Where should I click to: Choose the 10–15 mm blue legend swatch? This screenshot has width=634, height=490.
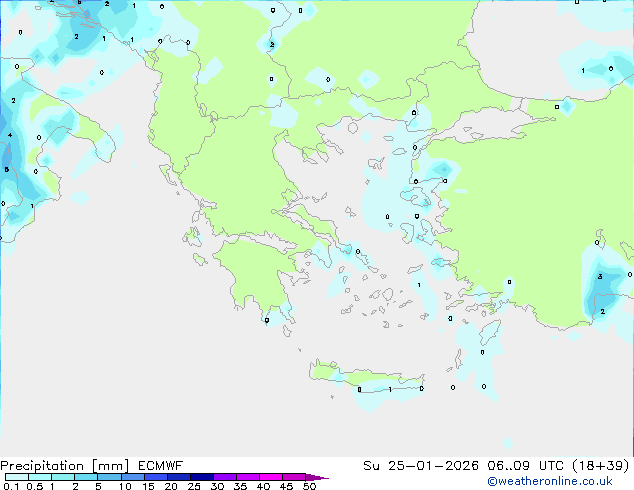pos(133,477)
